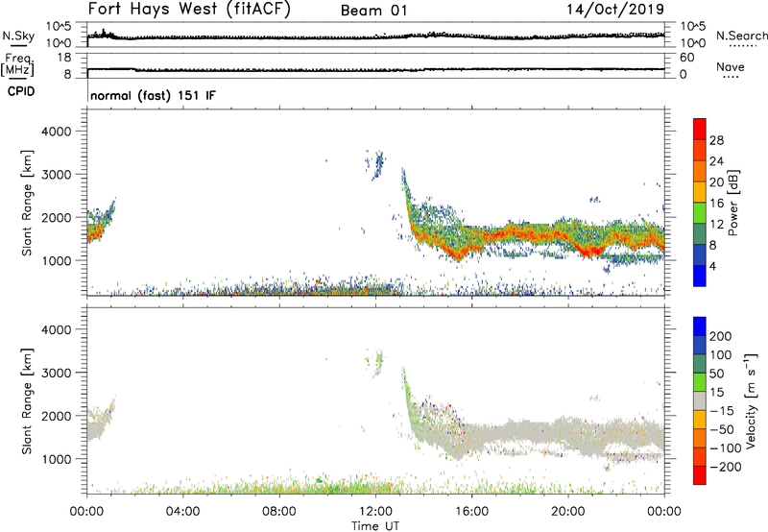Viewport: 768px width, 532px height.
Task: Click the backscatter band near 16:00 in power panel
Action: pos(472,240)
